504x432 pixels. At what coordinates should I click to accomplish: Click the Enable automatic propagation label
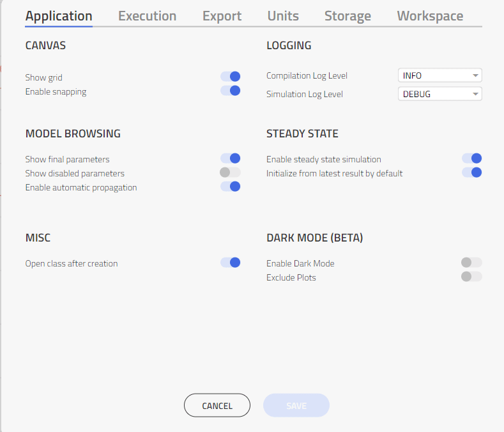click(x=81, y=187)
